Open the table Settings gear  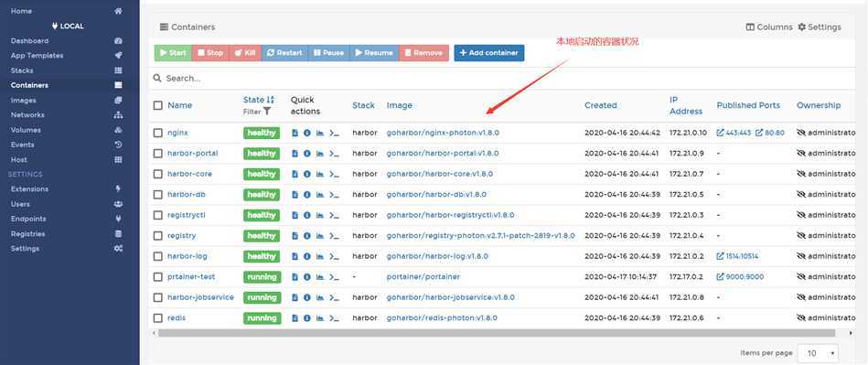tap(820, 27)
